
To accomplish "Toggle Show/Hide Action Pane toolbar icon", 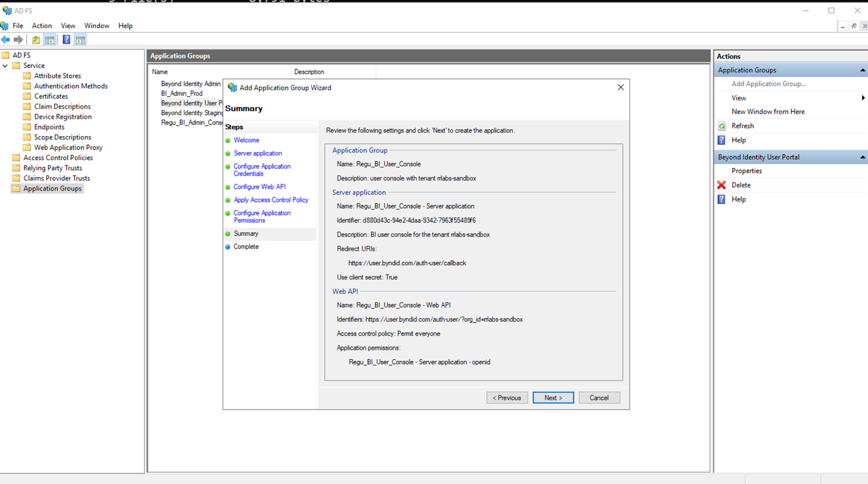I will (x=80, y=40).
